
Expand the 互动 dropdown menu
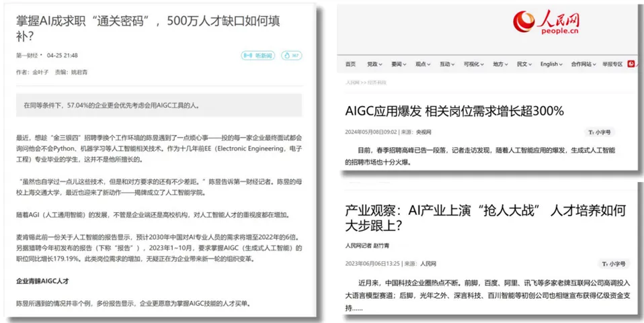[447, 64]
